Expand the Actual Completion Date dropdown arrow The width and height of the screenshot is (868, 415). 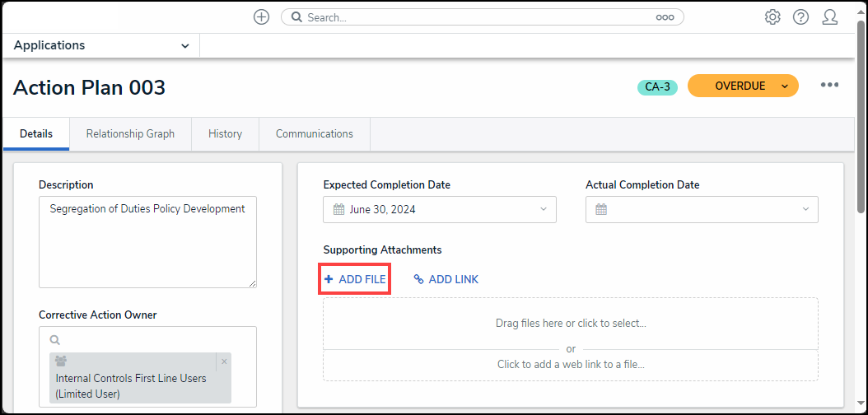805,209
